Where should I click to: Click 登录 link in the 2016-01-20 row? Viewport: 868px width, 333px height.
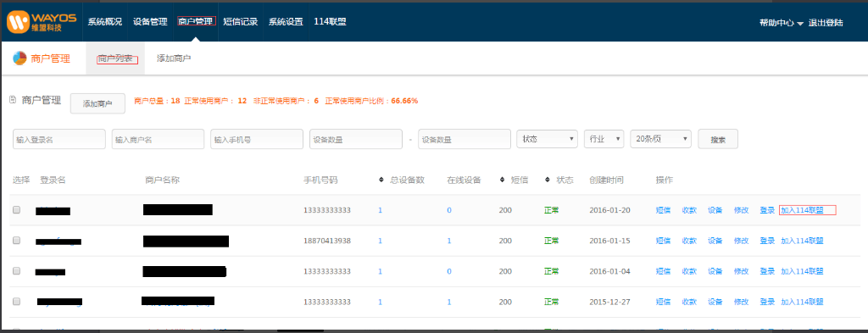pos(767,210)
